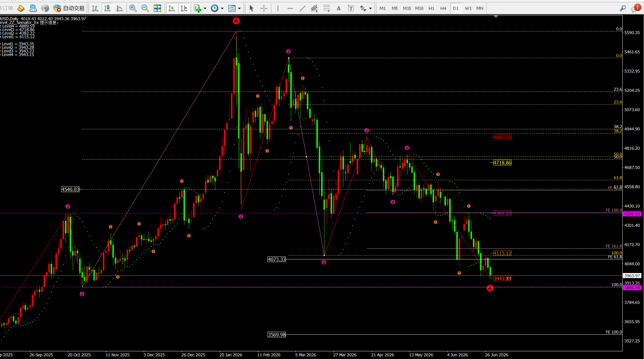Screen dimensions: 644x359
Task: Click the yellow 4718.86 level label
Action: (502, 163)
